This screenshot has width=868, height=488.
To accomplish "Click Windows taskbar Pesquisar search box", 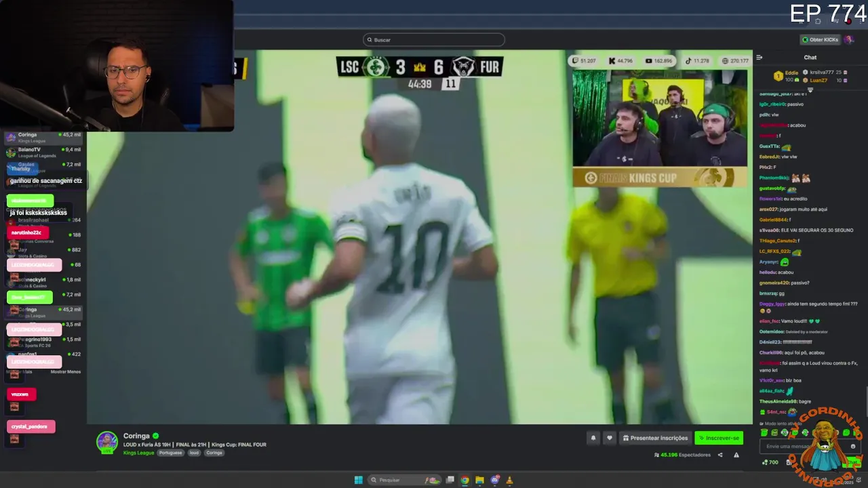I will pos(405,480).
